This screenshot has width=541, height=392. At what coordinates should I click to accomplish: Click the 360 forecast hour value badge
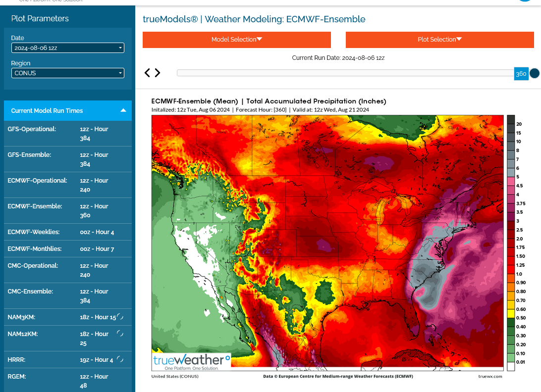(521, 74)
